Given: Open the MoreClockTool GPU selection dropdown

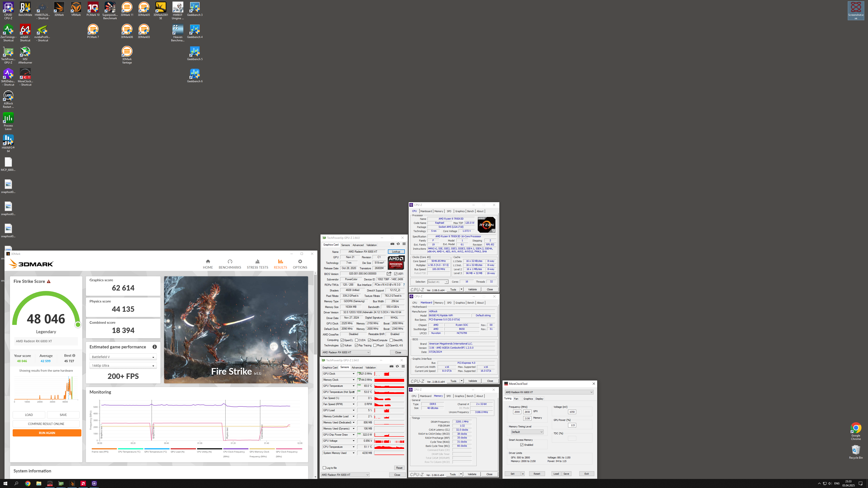Looking at the screenshot, I should 549,392.
